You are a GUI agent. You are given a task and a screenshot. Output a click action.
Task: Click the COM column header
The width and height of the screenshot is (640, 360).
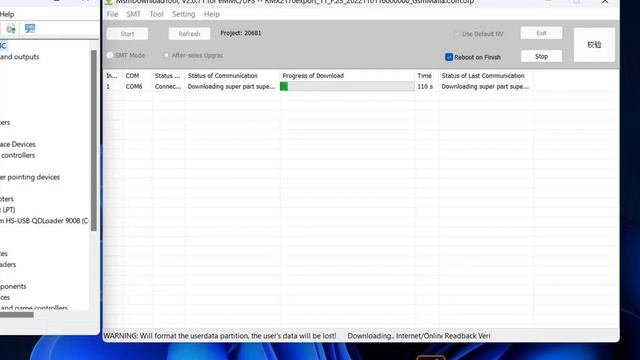132,76
